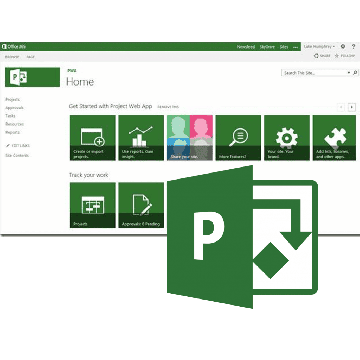Open the ellipsis more-links menu
Image resolution: width=360 pixels, height=360 pixels.
(295, 47)
